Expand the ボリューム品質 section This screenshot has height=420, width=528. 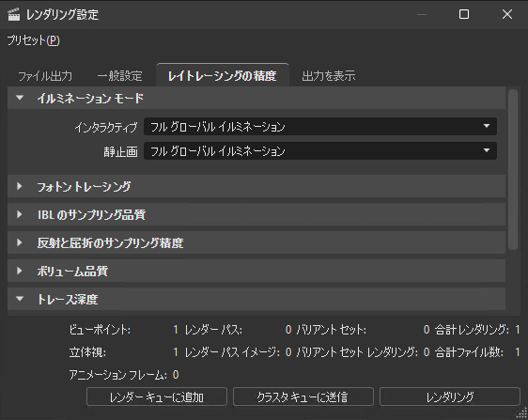[256, 271]
